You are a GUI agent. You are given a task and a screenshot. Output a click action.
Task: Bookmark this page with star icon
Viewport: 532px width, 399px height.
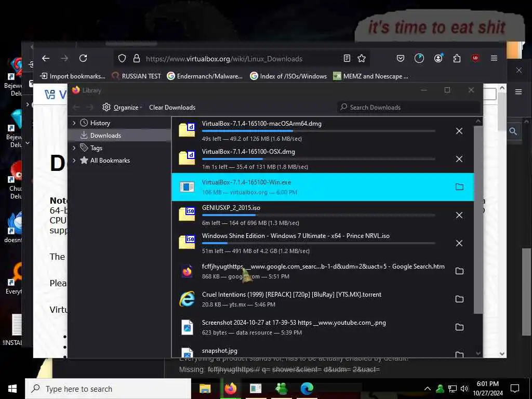362,58
